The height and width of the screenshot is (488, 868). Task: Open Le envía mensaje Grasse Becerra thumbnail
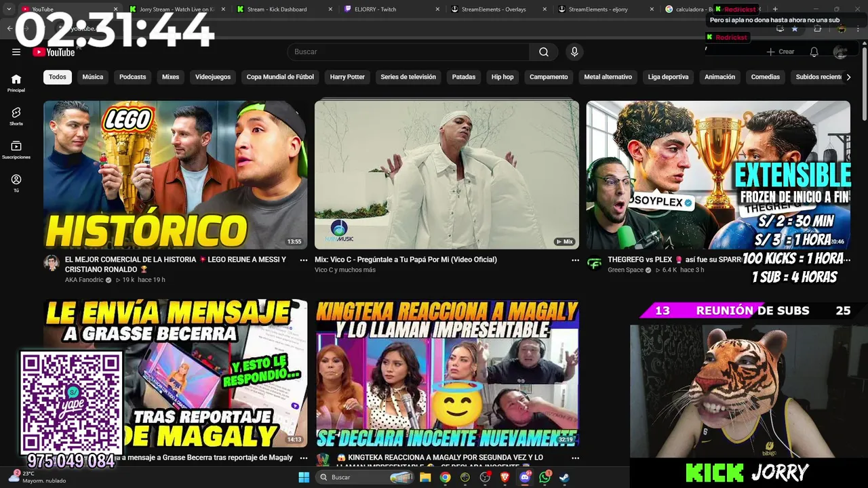point(176,374)
